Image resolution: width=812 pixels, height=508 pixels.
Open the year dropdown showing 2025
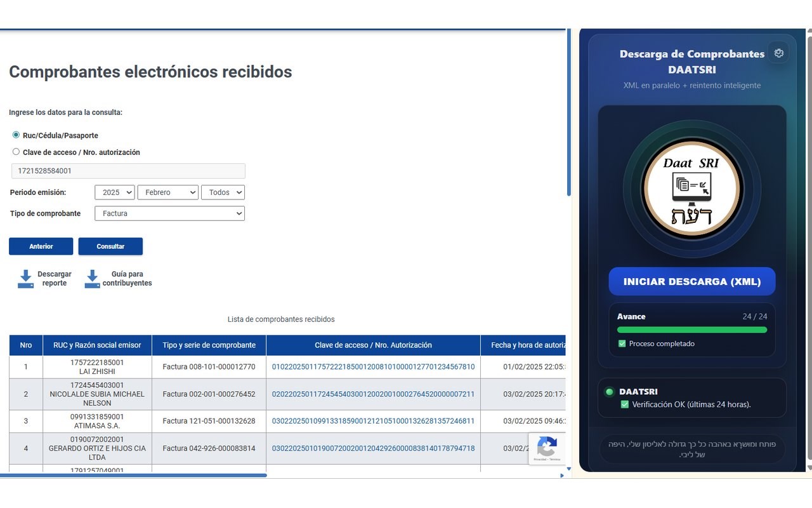pos(115,192)
